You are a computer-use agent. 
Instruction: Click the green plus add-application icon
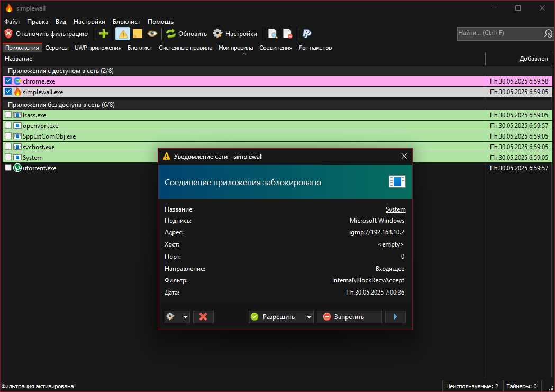[104, 33]
